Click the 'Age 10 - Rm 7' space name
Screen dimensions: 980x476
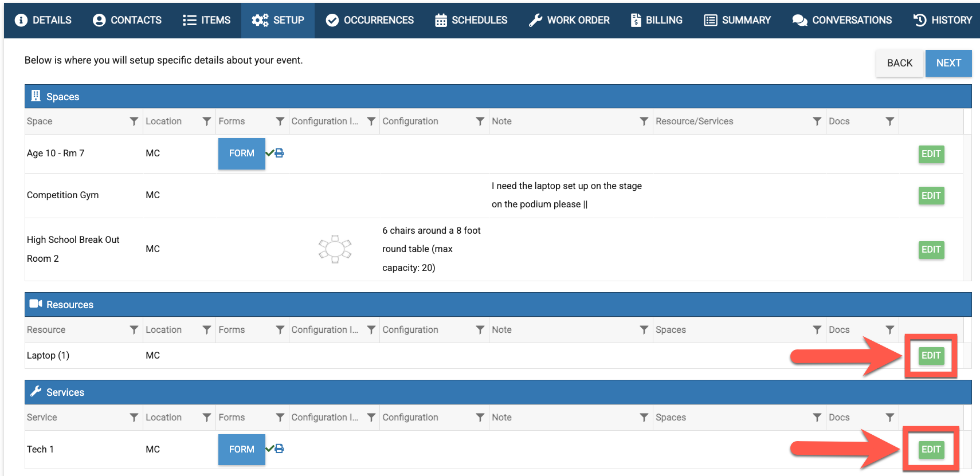click(56, 154)
